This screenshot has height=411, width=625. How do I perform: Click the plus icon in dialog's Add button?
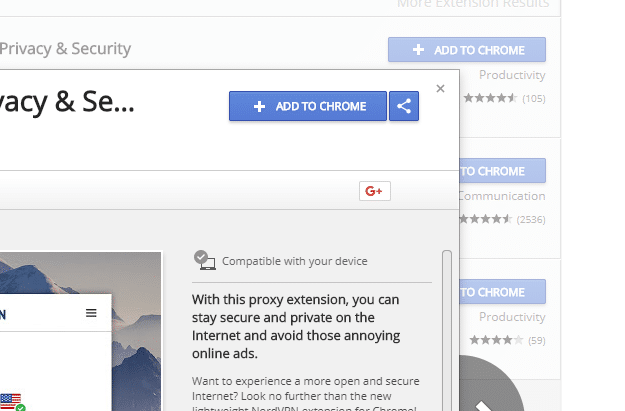tap(259, 106)
